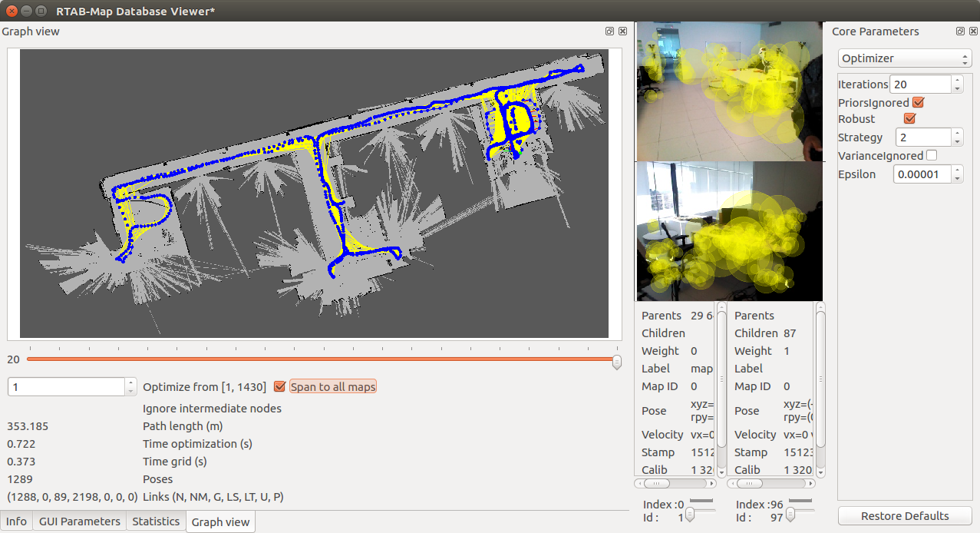Click the Span to all maps button
This screenshot has height=533, width=980.
332,386
